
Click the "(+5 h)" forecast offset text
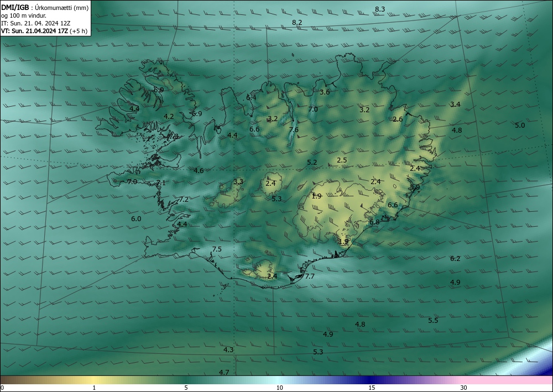79,31
